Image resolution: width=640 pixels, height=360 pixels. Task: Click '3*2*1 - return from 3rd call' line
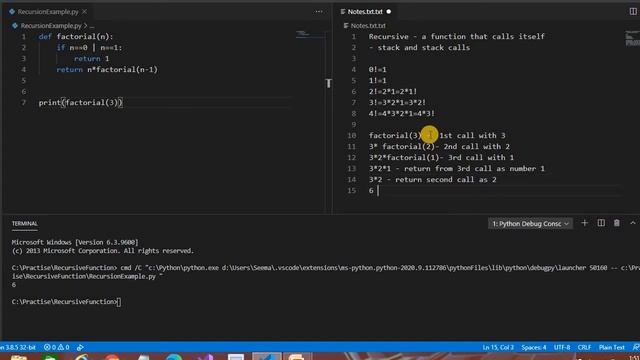click(x=456, y=169)
